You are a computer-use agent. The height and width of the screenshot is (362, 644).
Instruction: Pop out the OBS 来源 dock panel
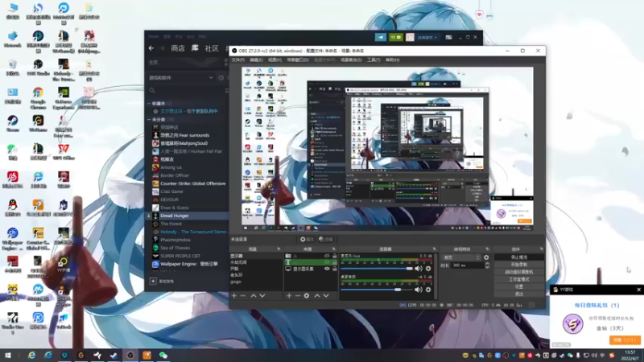pyautogui.click(x=333, y=249)
